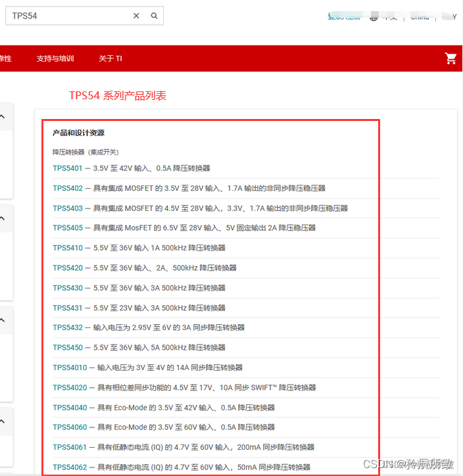
Task: Collapse the third left sidebar panel
Action: pyautogui.click(x=3, y=320)
